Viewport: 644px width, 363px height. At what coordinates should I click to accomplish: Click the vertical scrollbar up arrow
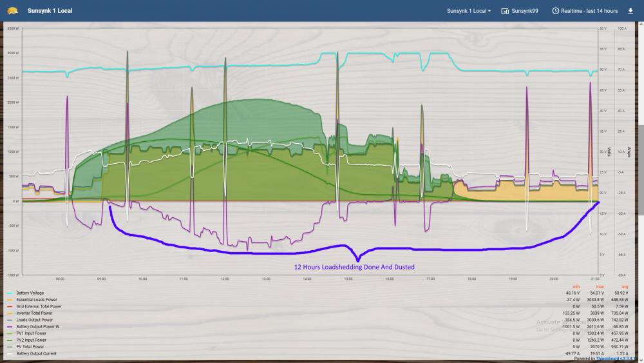[641, 25]
